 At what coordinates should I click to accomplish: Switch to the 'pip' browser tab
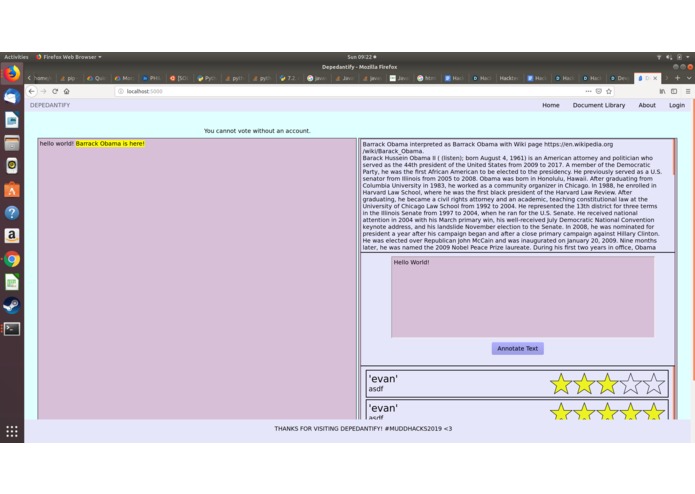tap(70, 78)
